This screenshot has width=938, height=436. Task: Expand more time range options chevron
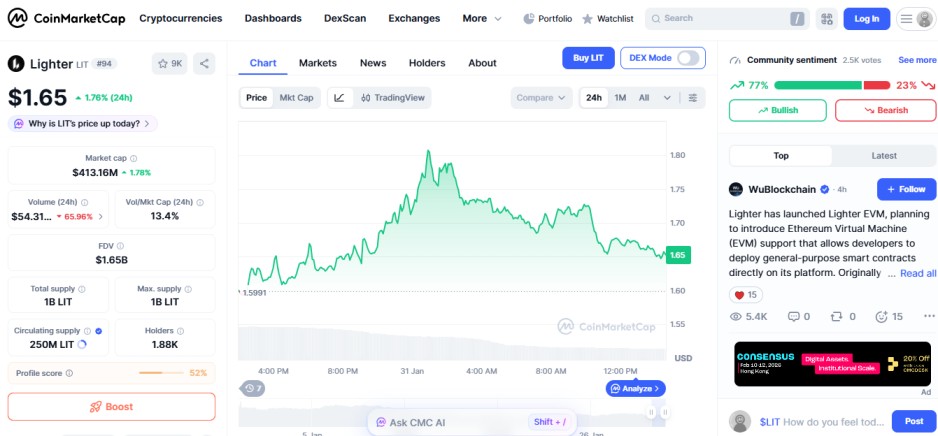pyautogui.click(x=667, y=97)
